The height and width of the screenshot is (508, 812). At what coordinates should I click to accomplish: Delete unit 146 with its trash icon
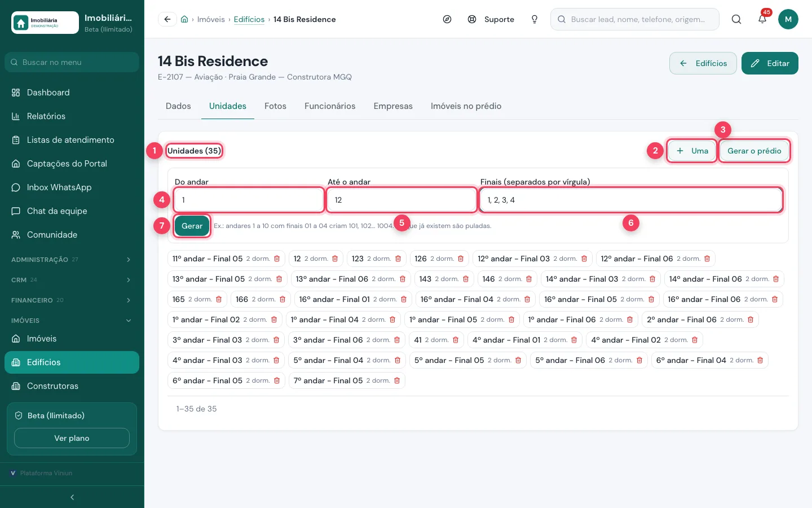click(529, 279)
